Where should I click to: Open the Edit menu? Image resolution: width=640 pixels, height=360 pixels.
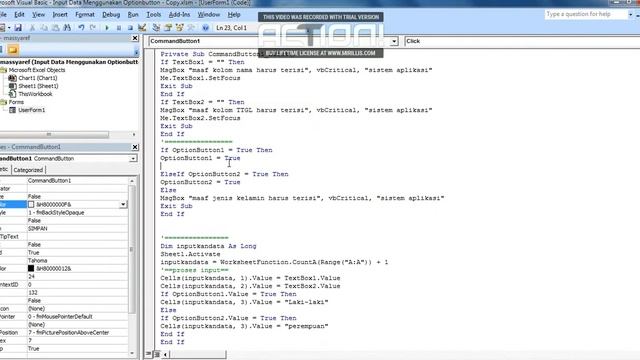[x=19, y=15]
